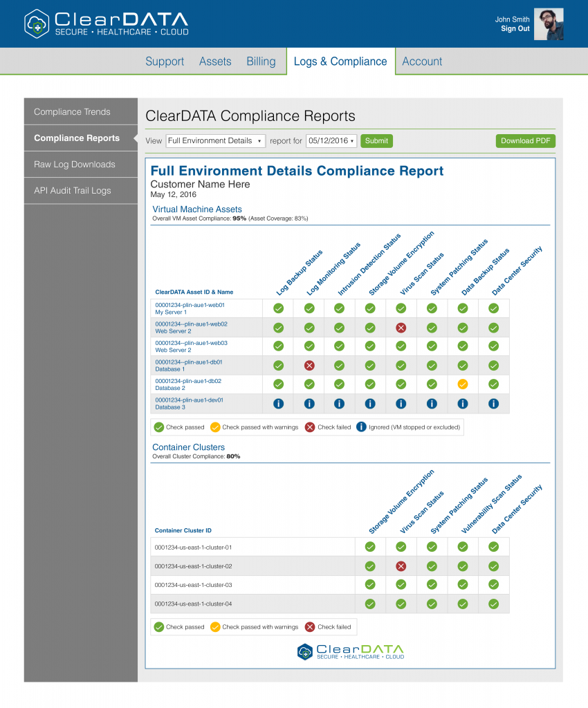The width and height of the screenshot is (588, 708).
Task: Click the green check for cluster-01 Data Center Security
Action: click(x=493, y=546)
